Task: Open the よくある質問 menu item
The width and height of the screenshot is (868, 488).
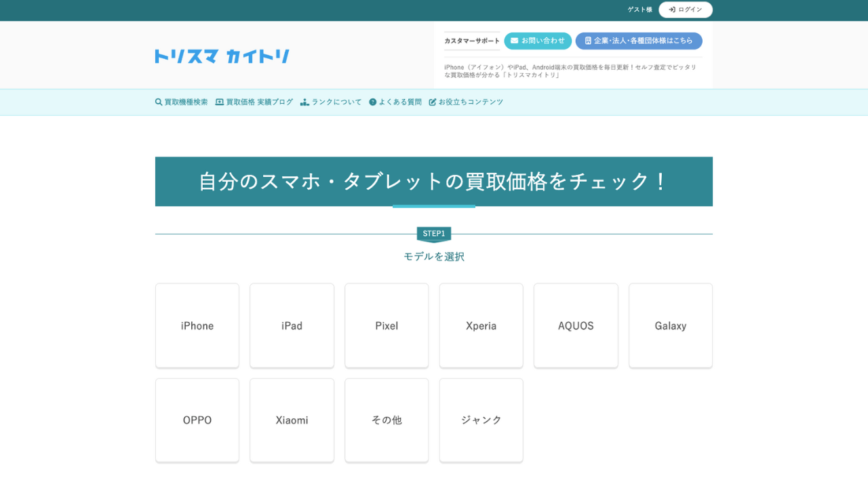Action: (x=400, y=102)
